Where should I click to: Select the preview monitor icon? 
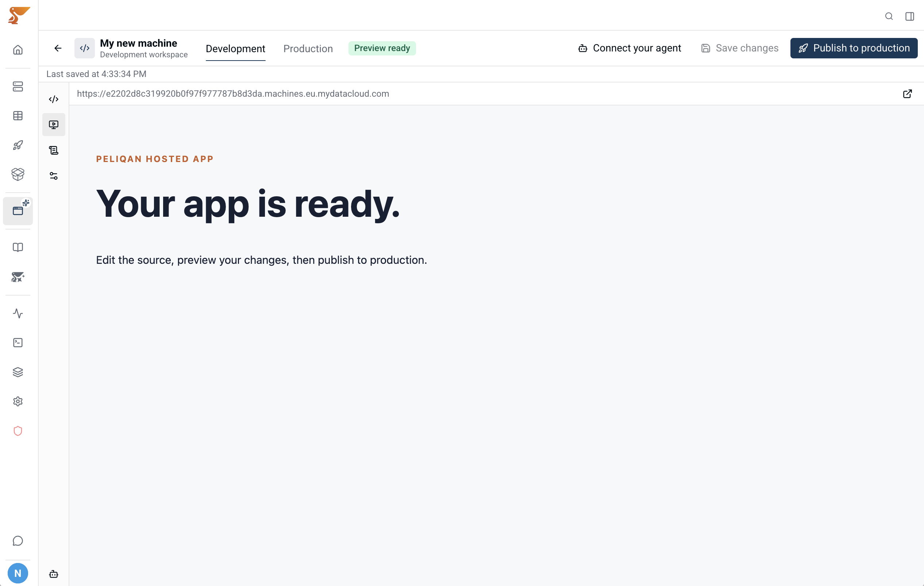54,124
